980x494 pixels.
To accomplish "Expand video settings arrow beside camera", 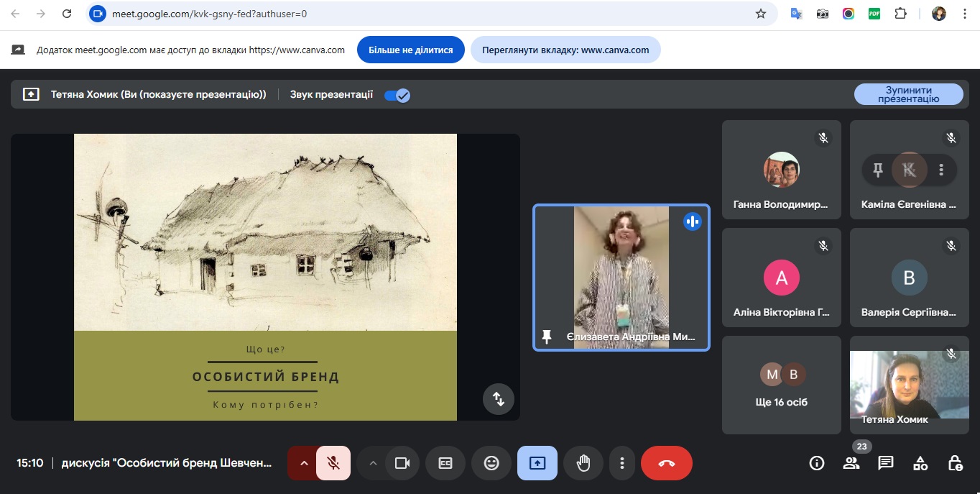I will (x=372, y=463).
